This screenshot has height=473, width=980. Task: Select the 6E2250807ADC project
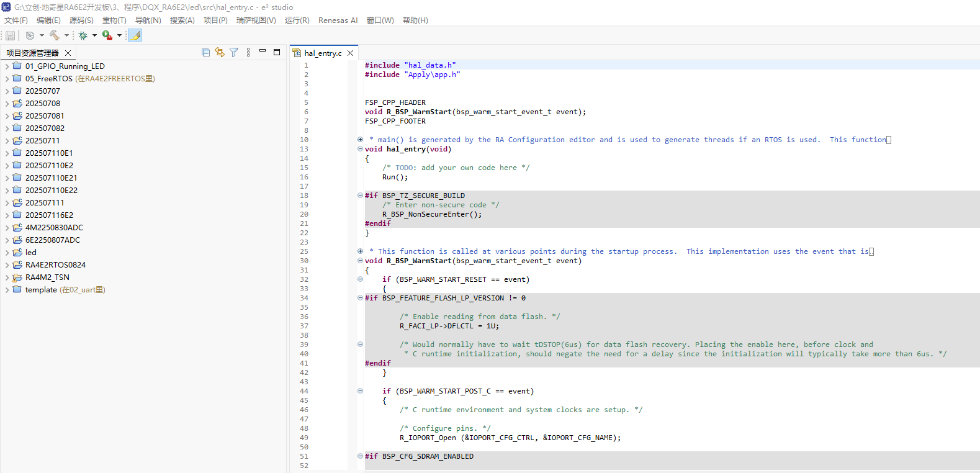pos(53,240)
